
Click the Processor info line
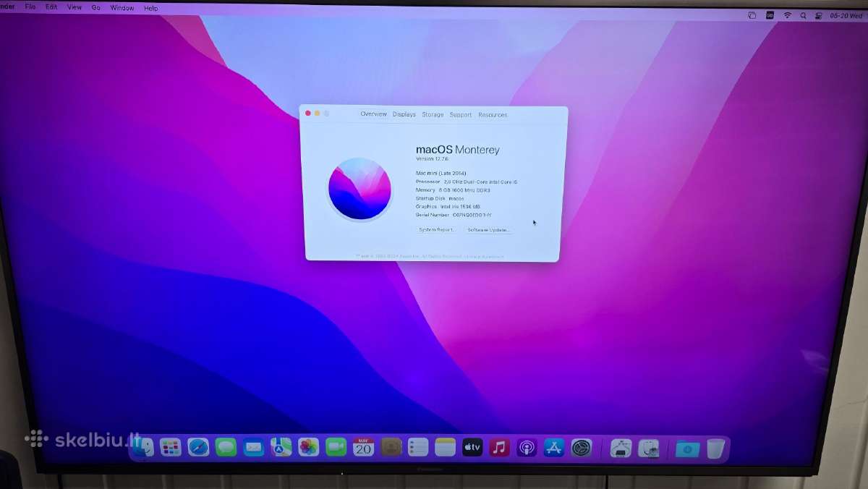467,182
